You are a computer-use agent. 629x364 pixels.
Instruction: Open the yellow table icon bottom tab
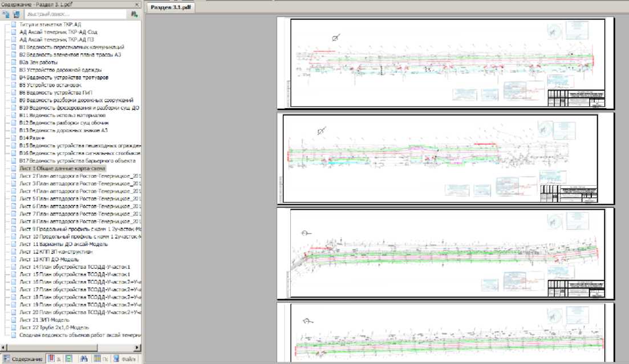click(100, 359)
